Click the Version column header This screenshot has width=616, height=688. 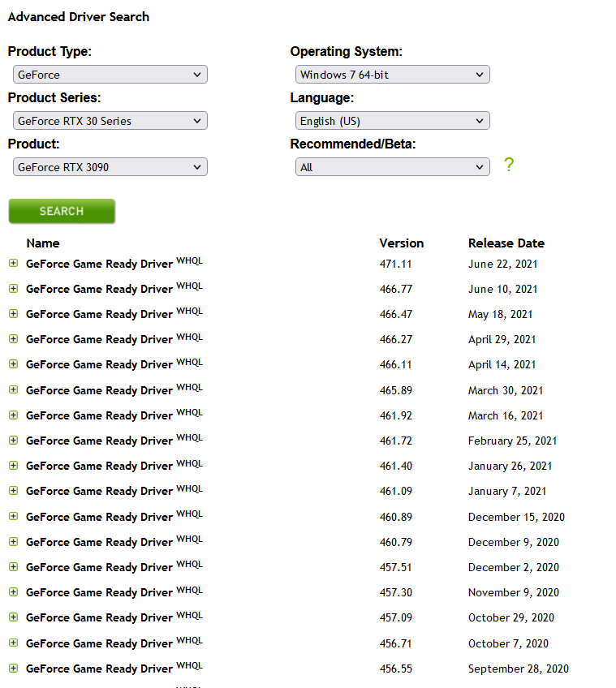[x=401, y=243]
